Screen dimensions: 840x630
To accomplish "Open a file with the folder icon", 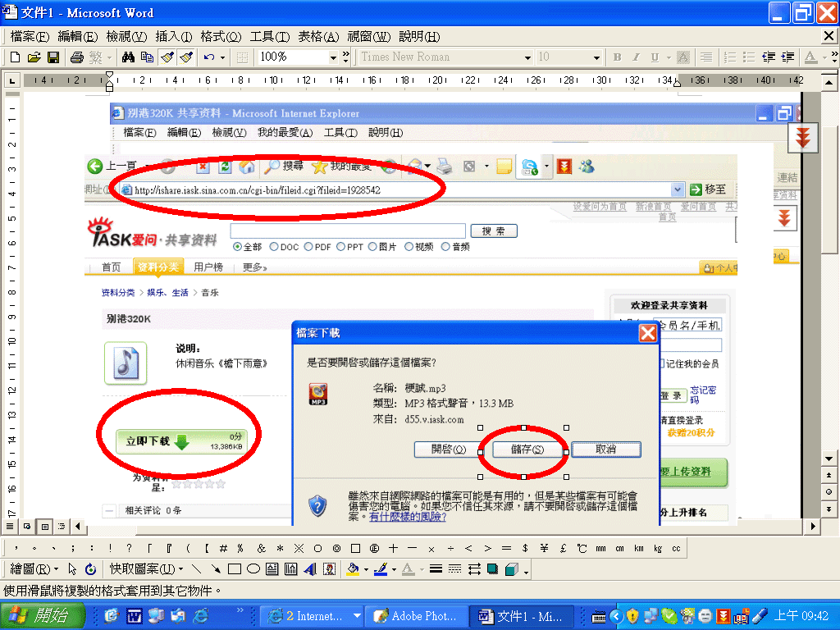I will click(x=34, y=57).
